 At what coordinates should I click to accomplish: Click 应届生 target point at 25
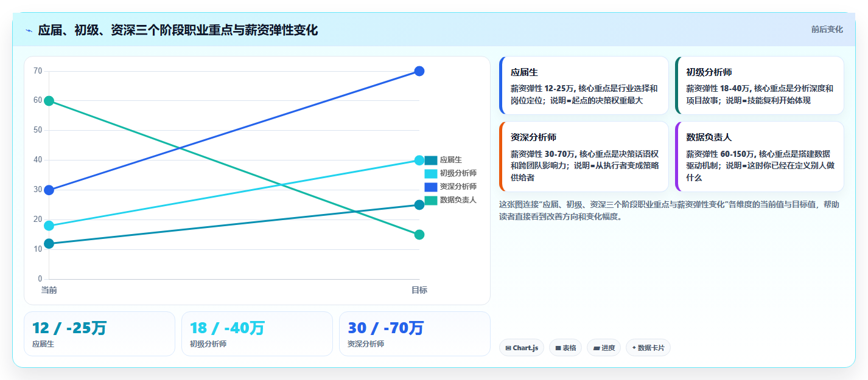419,205
